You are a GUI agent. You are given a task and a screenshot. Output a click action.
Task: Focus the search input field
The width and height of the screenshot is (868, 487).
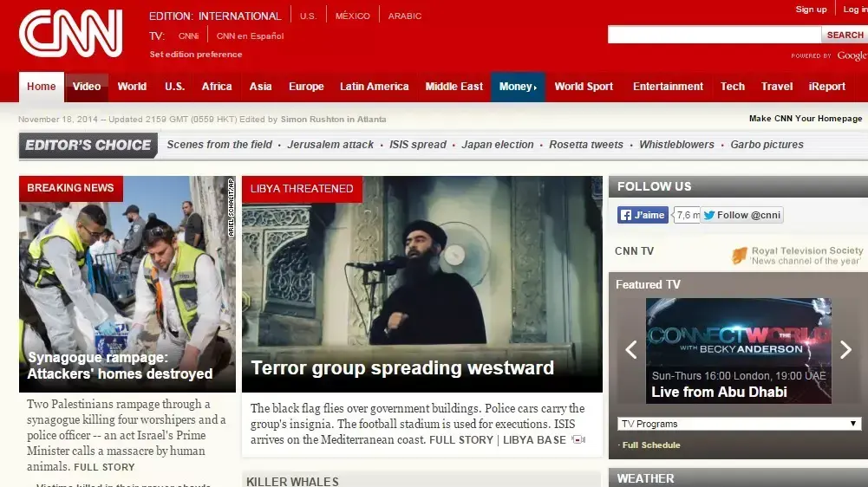(715, 35)
